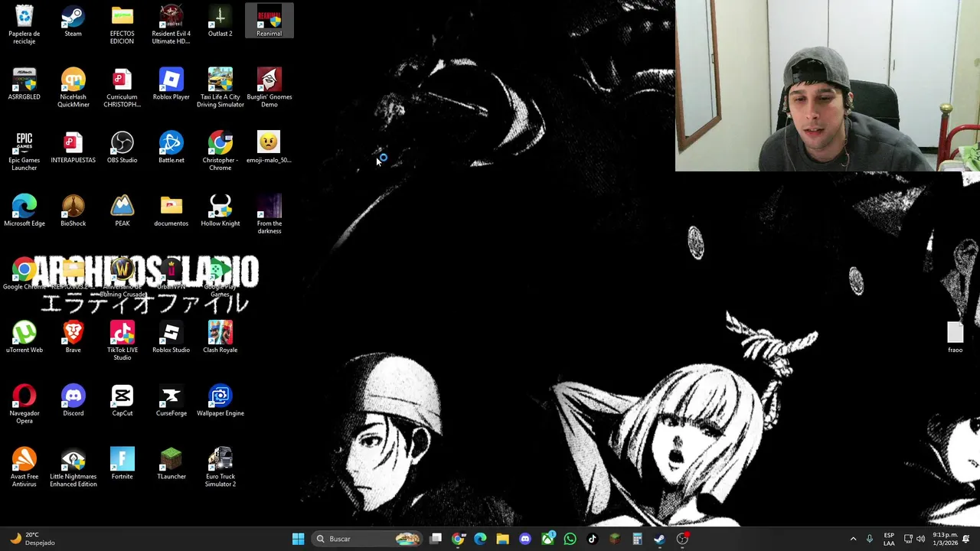Open volume control in system tray
Screen dimensions: 980x551
(x=921, y=539)
